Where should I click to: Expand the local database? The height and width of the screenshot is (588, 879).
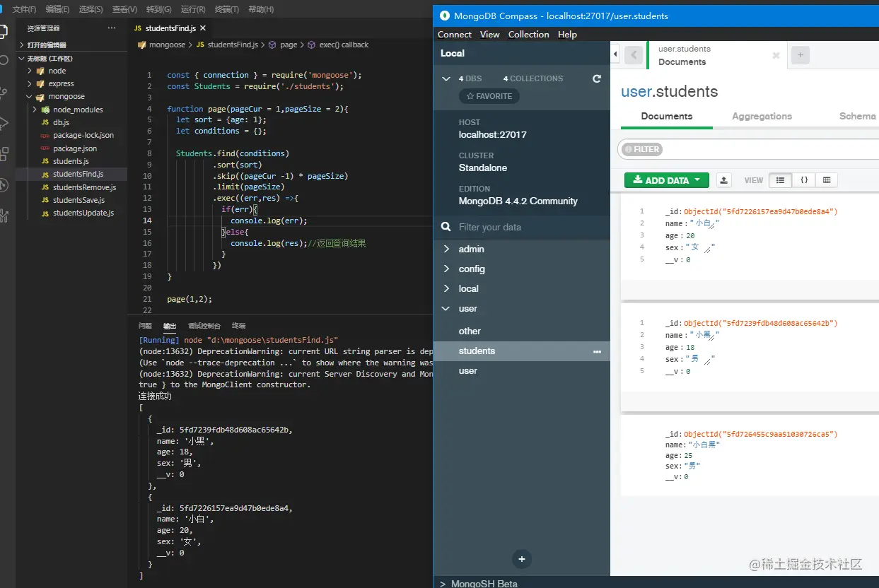[x=446, y=288]
